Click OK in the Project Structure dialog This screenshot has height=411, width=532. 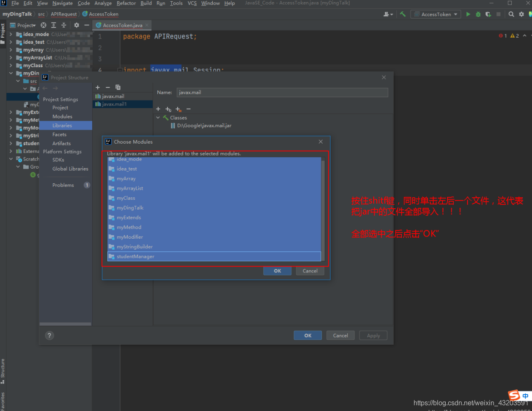point(308,335)
